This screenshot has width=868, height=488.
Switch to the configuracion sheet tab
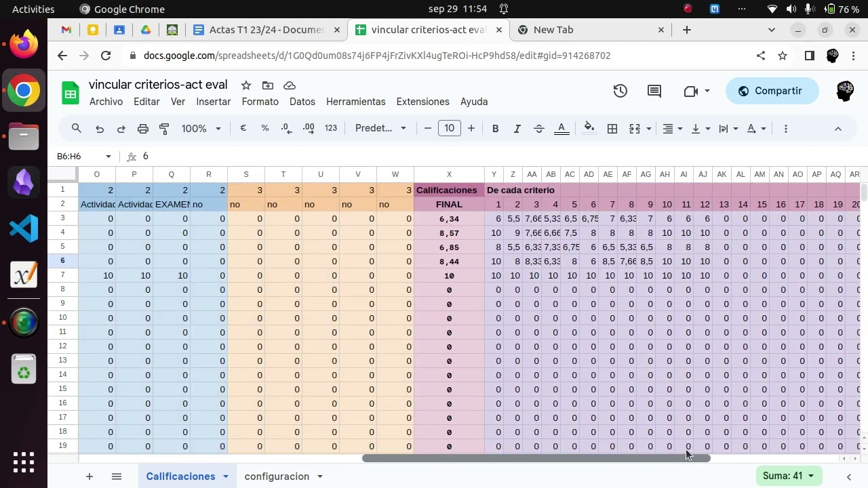coord(277,476)
